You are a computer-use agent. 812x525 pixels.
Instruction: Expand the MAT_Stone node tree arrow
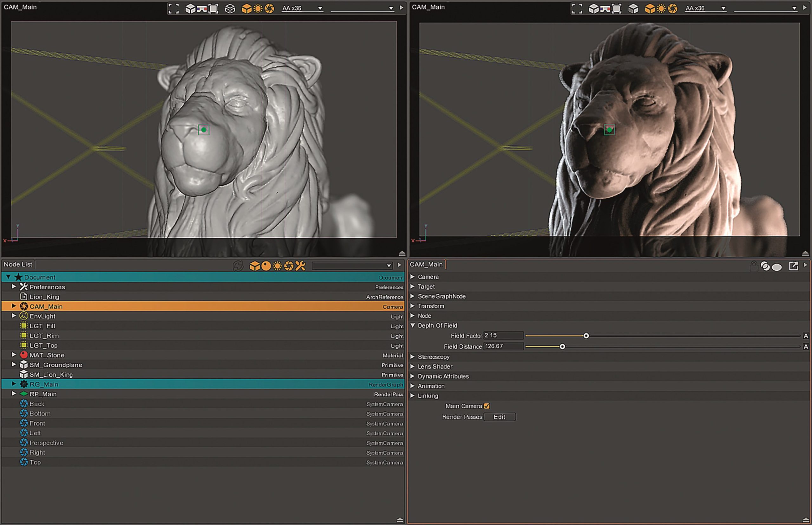(14, 355)
